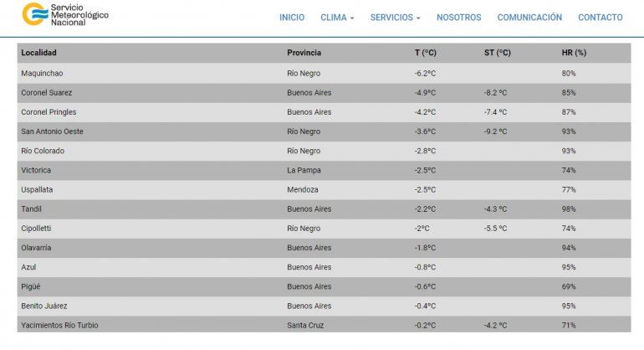Select the Tandil row
This screenshot has width=644, height=350.
pos(32,208)
